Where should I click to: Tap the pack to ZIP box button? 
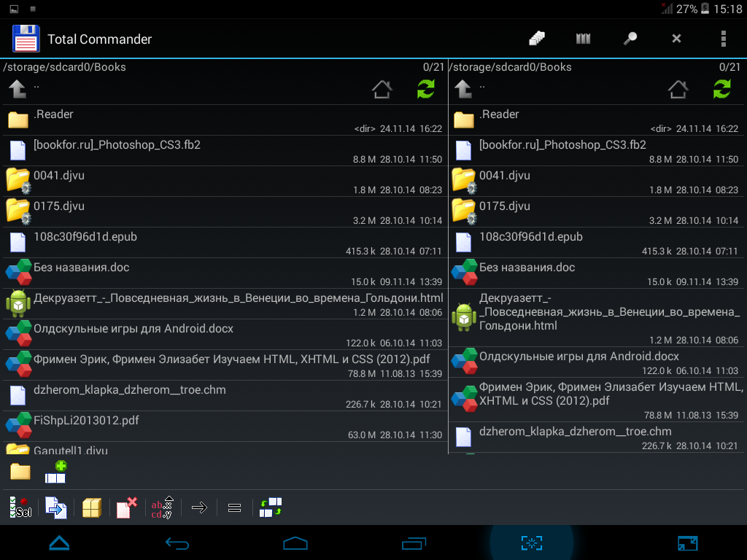91,507
